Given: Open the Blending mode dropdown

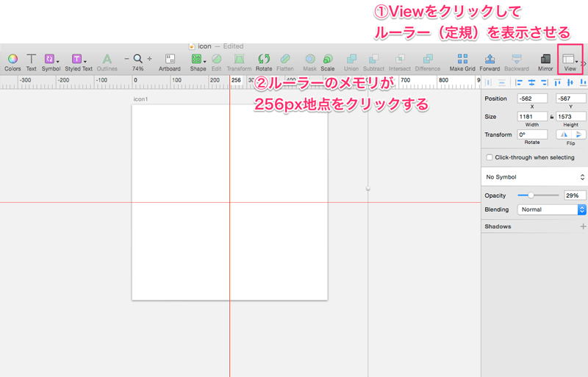Looking at the screenshot, I should [x=551, y=209].
